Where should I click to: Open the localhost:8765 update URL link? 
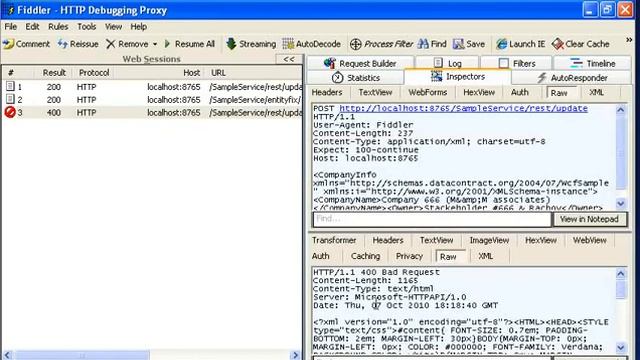(463, 109)
